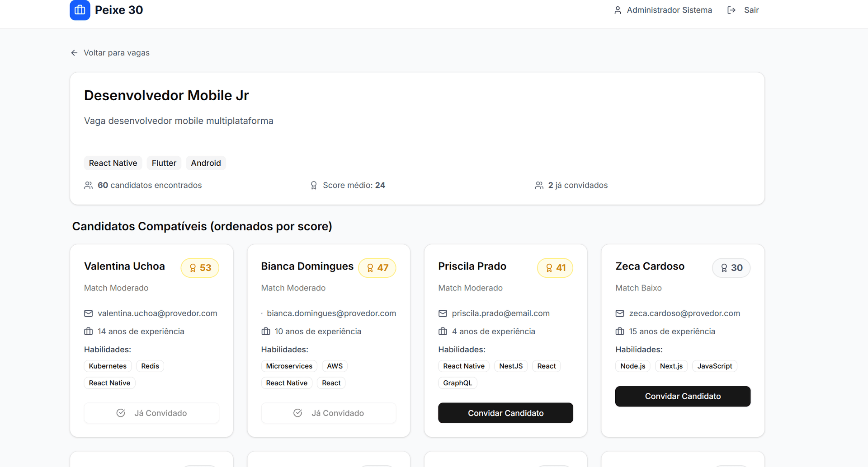Click the logout arrow icon beside Sair
This screenshot has width=868, height=467.
[x=731, y=10]
